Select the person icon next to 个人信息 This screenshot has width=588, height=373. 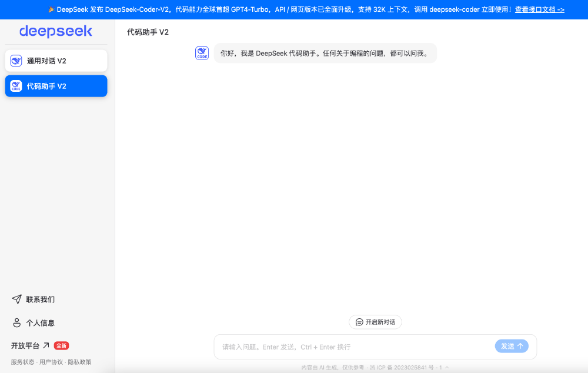[x=16, y=322]
